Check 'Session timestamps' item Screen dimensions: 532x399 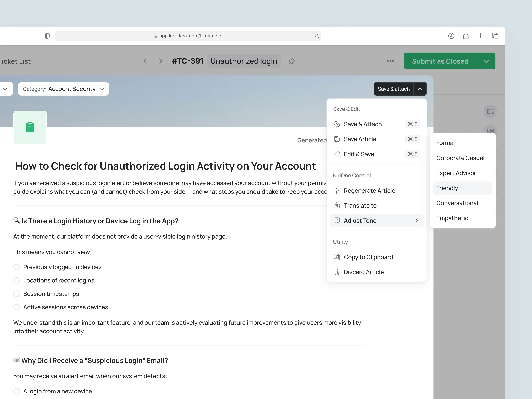coord(17,294)
